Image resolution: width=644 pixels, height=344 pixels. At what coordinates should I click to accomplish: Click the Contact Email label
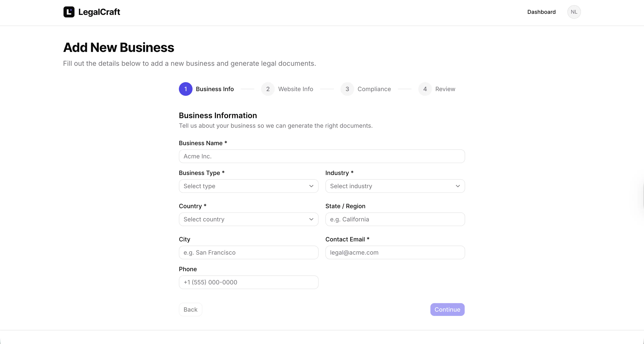coord(347,239)
